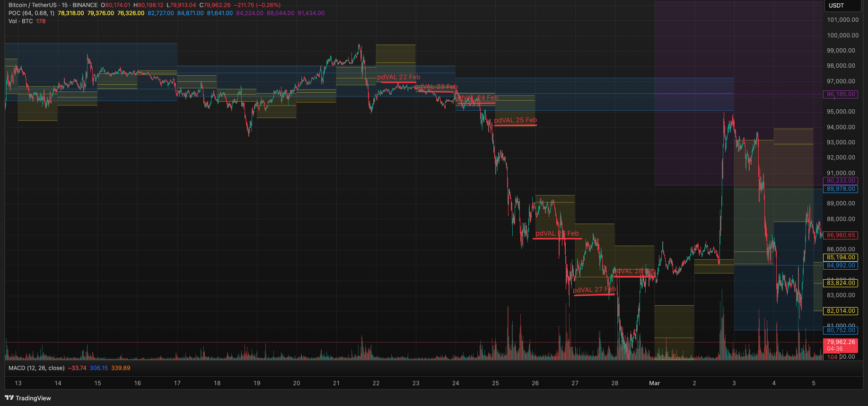Image resolution: width=868 pixels, height=406 pixels.
Task: Click the open price O80,174.01
Action: 115,5
